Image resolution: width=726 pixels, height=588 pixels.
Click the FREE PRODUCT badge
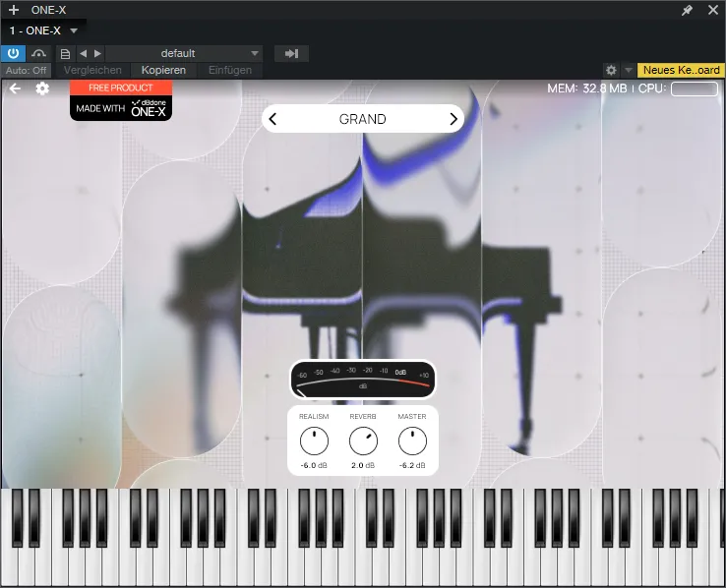(x=121, y=88)
